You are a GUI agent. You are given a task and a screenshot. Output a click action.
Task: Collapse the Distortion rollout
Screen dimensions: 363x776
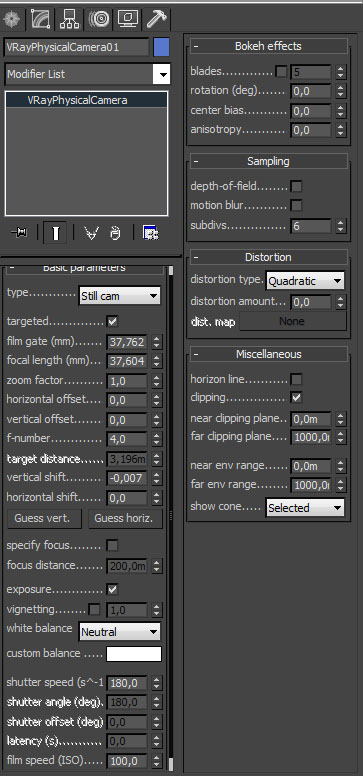268,257
